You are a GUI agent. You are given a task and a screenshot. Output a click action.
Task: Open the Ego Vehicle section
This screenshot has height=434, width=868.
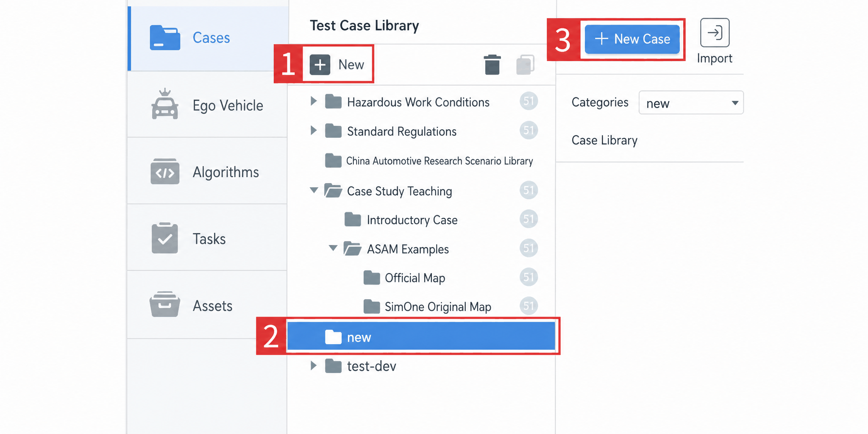(x=207, y=105)
